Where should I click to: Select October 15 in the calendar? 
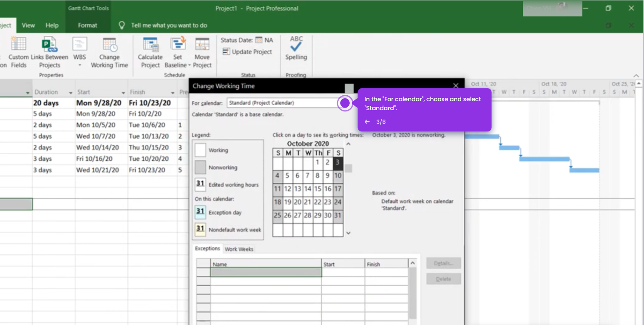[x=318, y=188]
